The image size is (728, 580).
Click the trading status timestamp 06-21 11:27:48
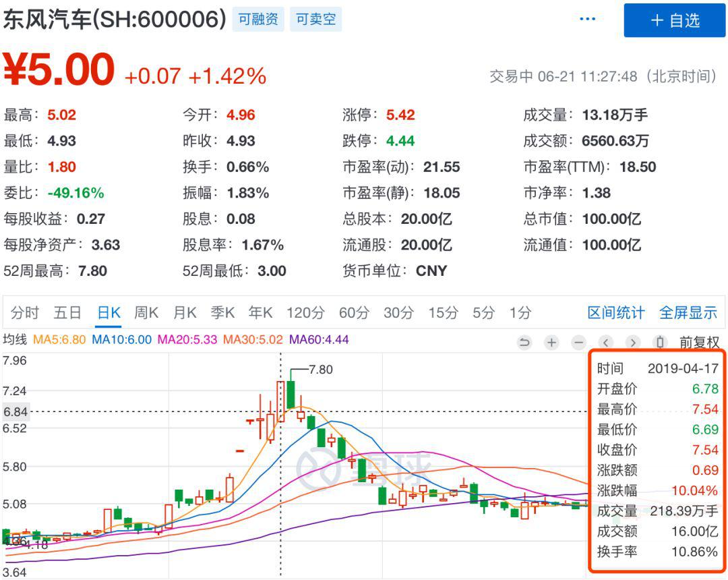point(587,76)
